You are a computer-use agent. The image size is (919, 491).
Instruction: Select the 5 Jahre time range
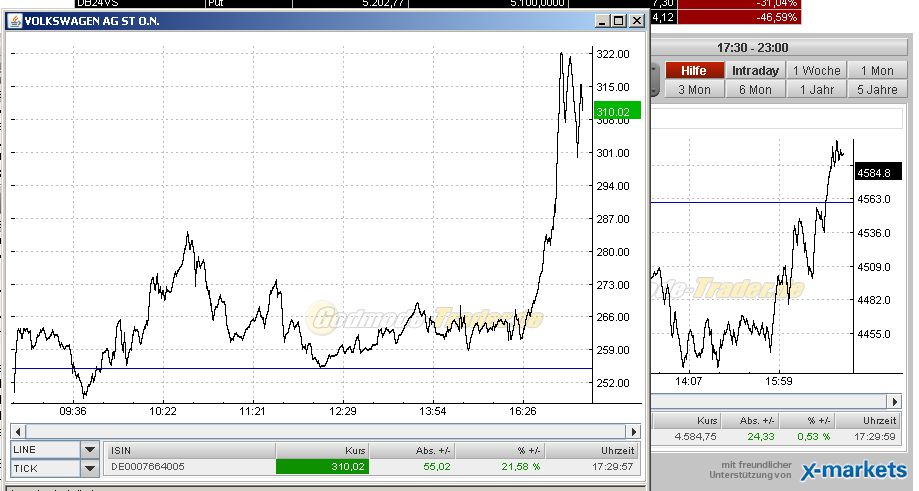tap(877, 90)
